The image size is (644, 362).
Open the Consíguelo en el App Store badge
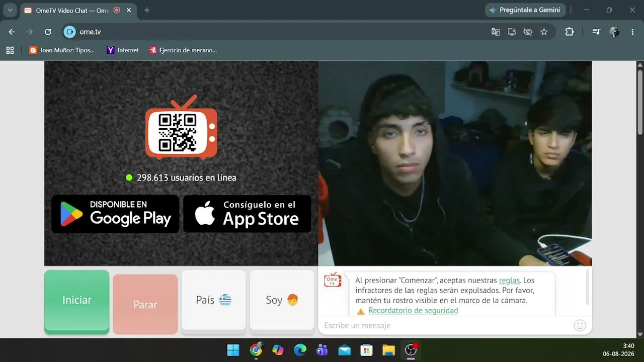(x=247, y=214)
